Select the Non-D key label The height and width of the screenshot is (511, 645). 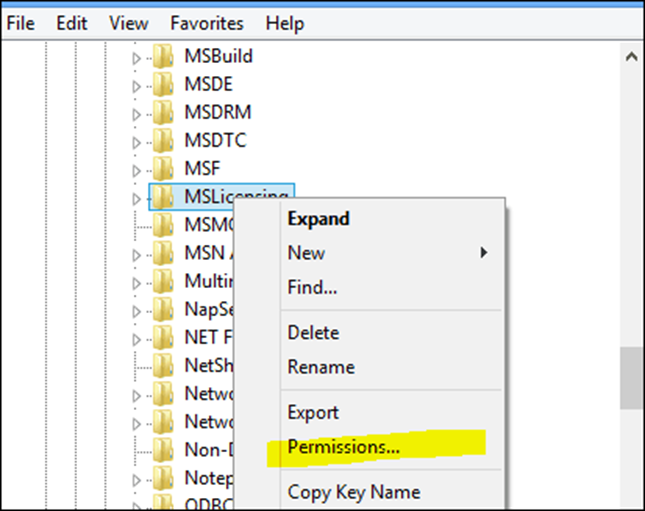coord(209,450)
